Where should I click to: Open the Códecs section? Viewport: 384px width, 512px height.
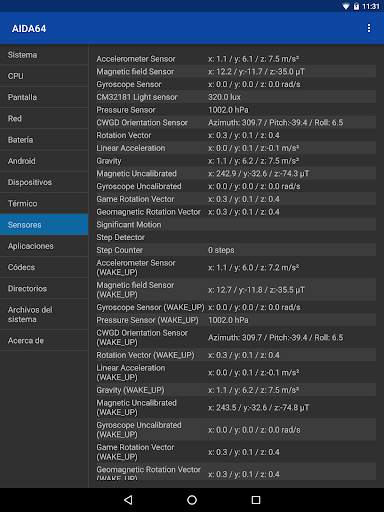pyautogui.click(x=44, y=267)
